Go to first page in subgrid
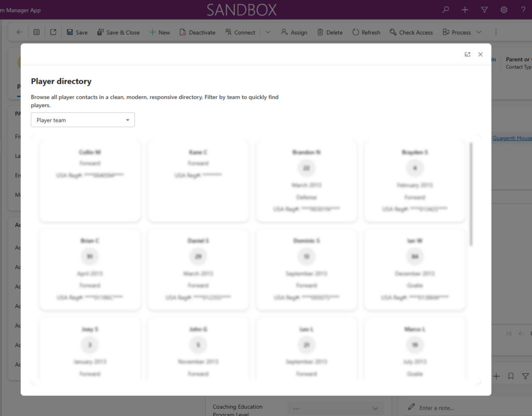Viewport: 532px width, 416px height. 509,333
